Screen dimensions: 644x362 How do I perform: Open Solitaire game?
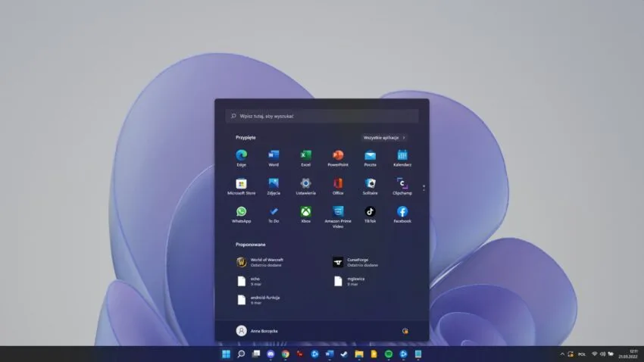[370, 186]
